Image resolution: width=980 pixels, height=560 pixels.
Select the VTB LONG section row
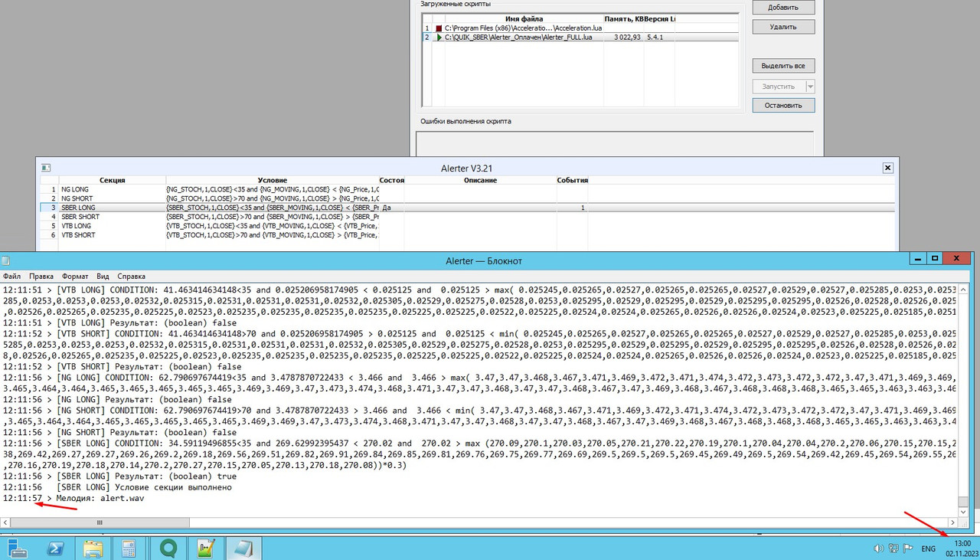click(467, 226)
